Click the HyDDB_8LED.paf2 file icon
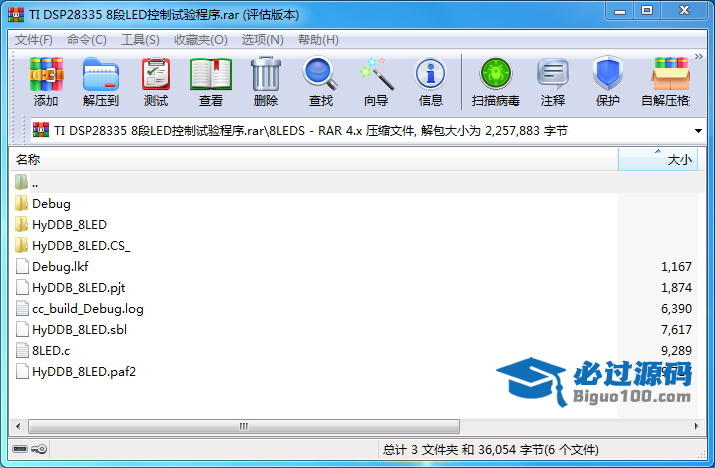 [22, 371]
